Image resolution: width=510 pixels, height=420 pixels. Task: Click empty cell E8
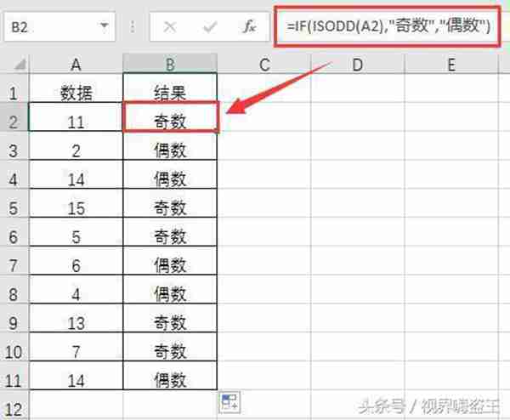coord(450,289)
